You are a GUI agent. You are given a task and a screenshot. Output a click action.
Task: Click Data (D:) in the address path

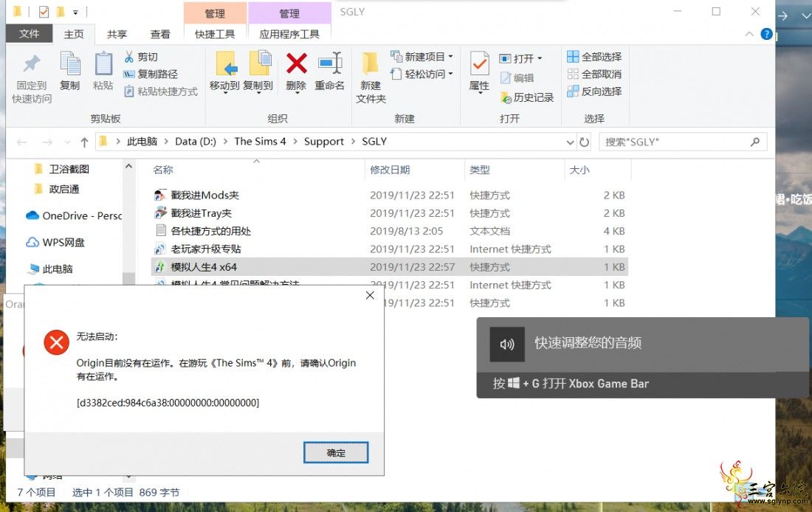pyautogui.click(x=195, y=142)
